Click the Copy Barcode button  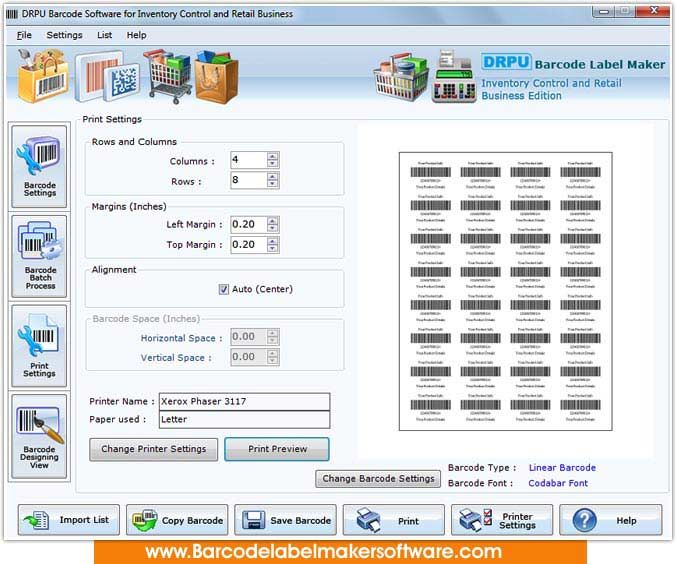(177, 520)
